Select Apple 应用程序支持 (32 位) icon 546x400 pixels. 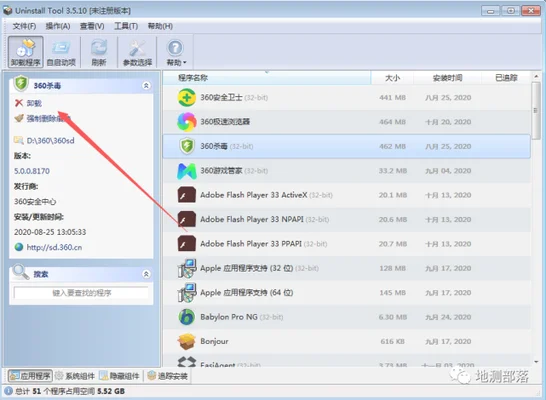pos(187,268)
